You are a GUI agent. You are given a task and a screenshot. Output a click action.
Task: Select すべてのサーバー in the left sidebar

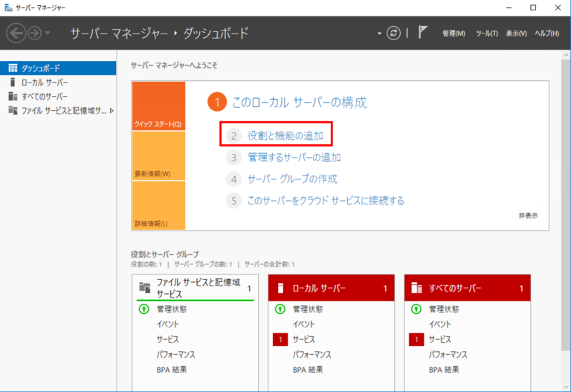(58, 97)
